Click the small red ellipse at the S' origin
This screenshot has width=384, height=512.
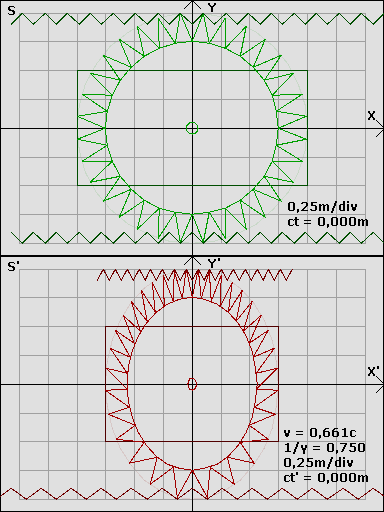click(x=192, y=384)
